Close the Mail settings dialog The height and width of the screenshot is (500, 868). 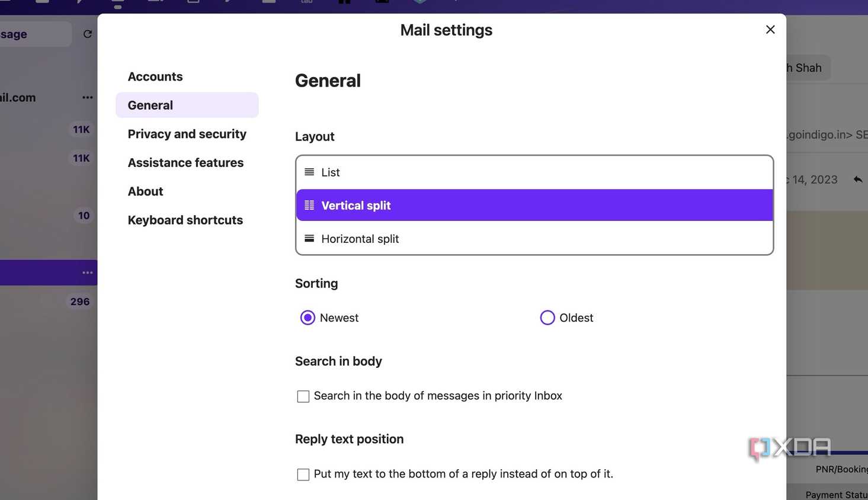pos(770,30)
